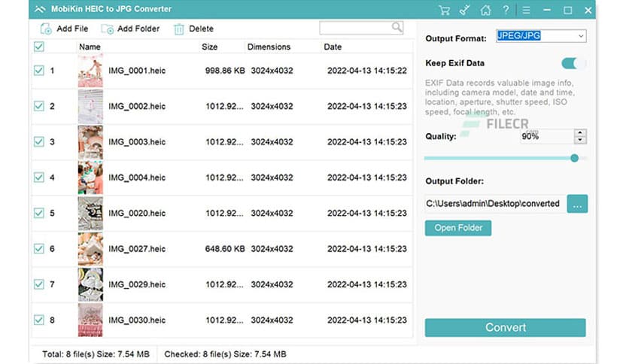
Task: Open the hamburger menu in title bar
Action: [x=526, y=10]
